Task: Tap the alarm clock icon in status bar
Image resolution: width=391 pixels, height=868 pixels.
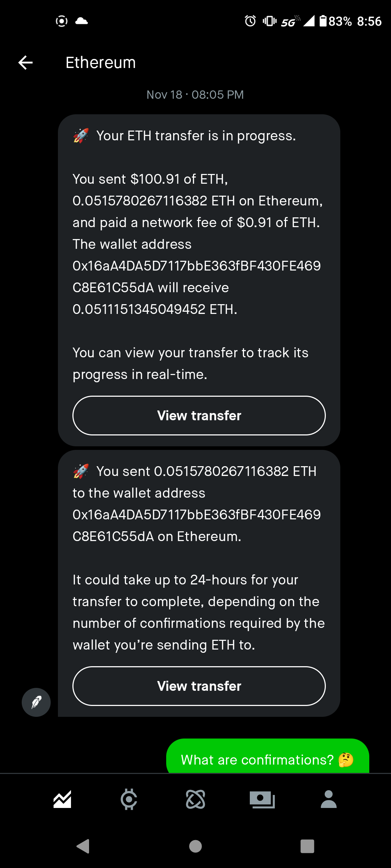Action: (250, 21)
